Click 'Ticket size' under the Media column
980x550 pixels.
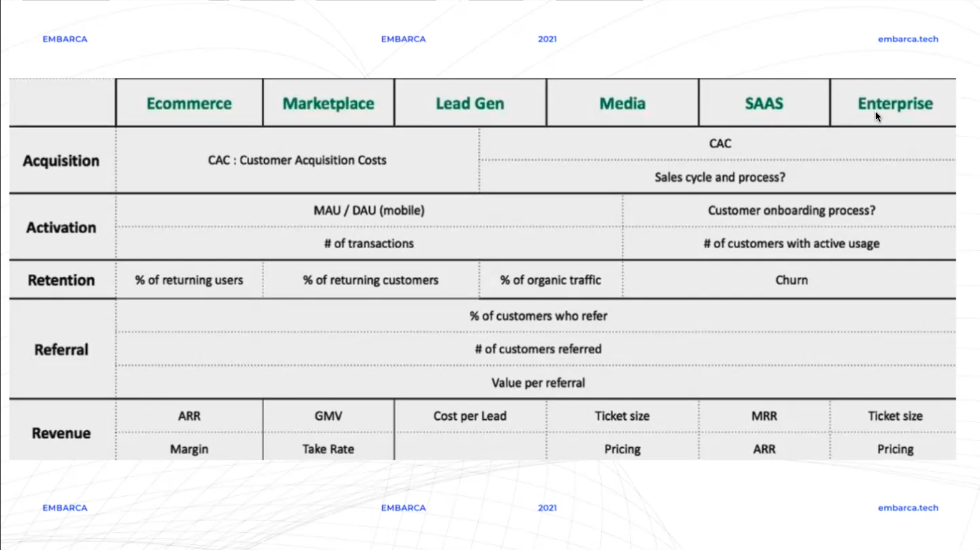click(x=622, y=416)
